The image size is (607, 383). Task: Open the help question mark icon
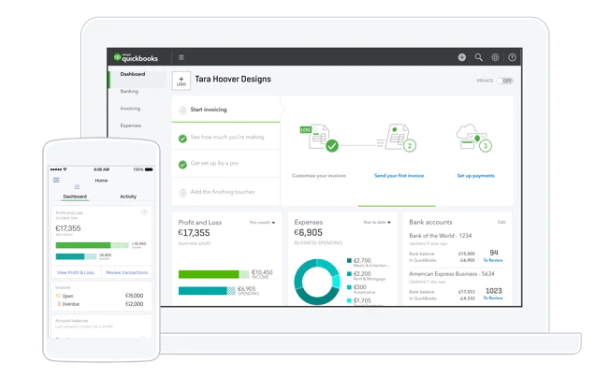tap(512, 57)
